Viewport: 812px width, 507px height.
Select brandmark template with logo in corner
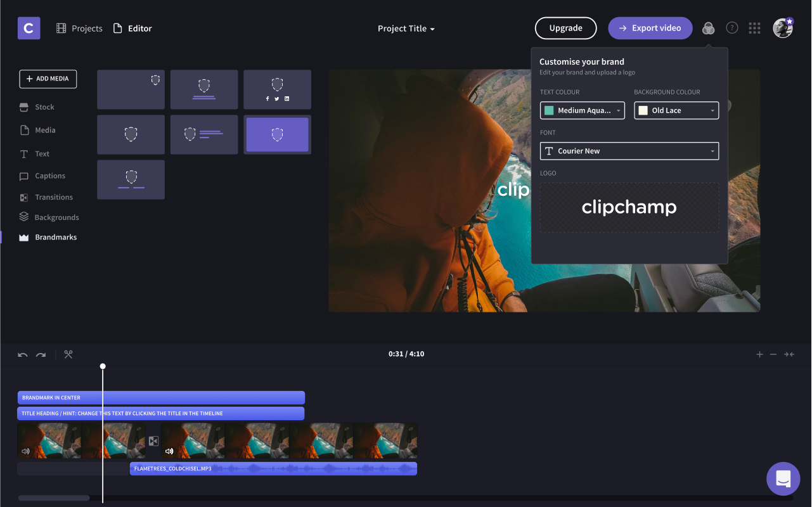click(131, 89)
